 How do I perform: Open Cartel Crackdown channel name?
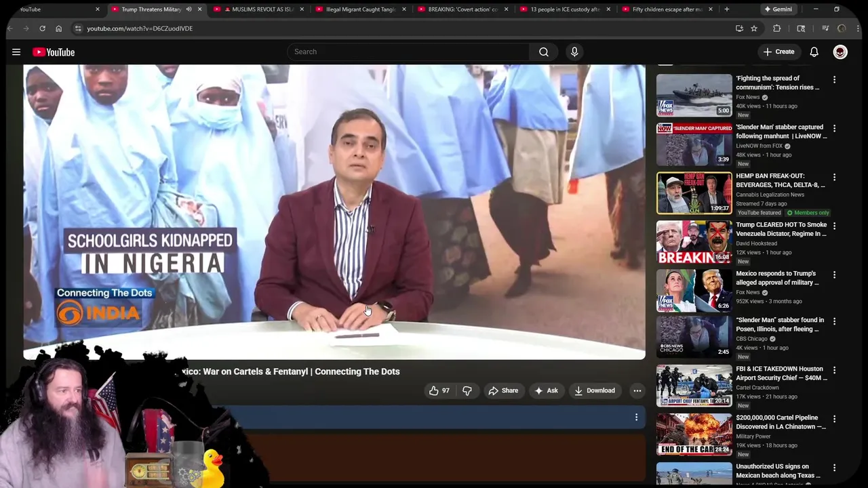click(757, 388)
